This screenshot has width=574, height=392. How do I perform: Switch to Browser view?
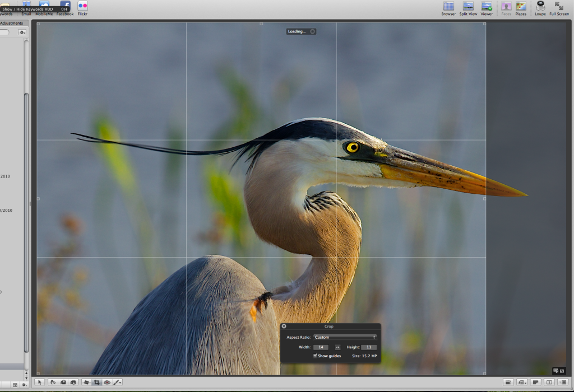pyautogui.click(x=448, y=7)
